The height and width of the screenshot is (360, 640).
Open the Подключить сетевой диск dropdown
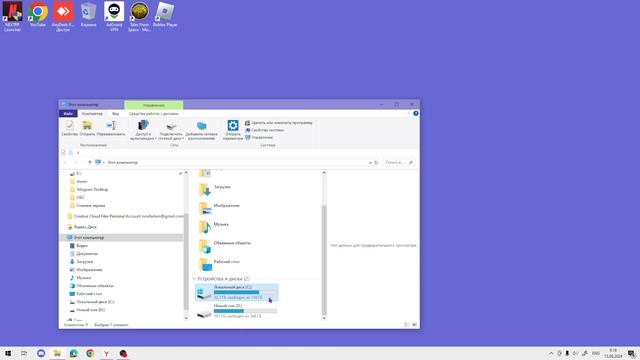171,130
